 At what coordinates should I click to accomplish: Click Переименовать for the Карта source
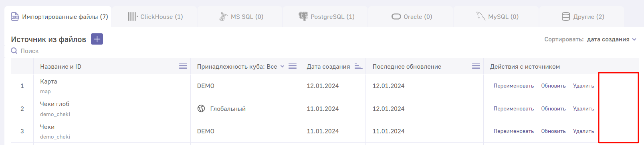(514, 86)
